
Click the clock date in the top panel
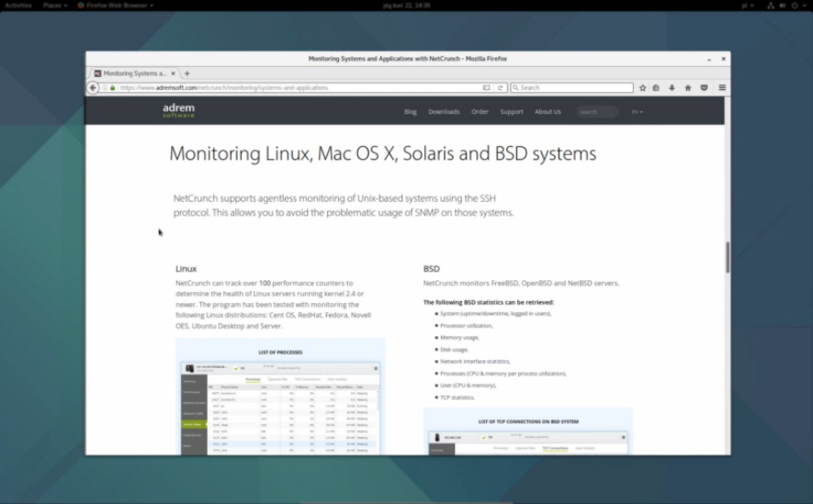tap(406, 6)
